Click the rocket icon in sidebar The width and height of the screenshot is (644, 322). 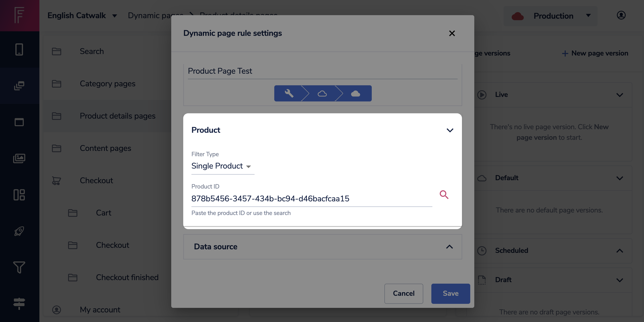19,231
